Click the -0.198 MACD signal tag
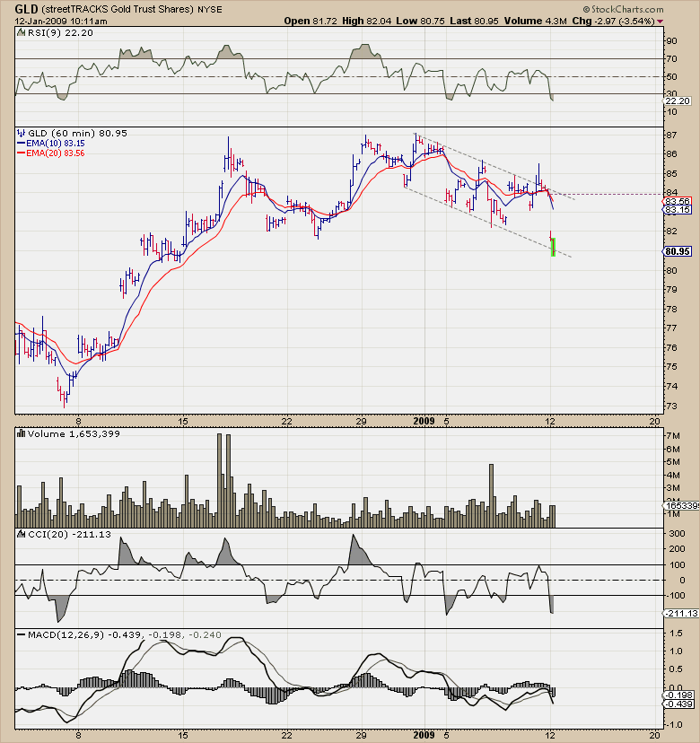 (679, 695)
